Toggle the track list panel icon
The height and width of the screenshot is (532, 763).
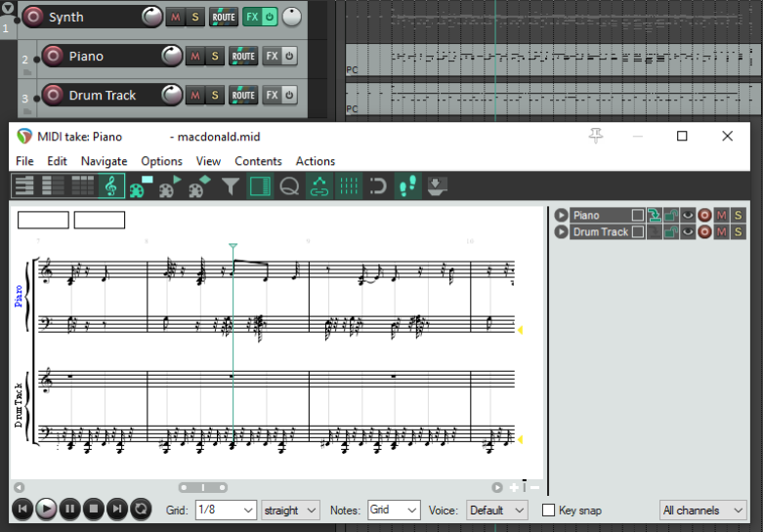pos(260,185)
